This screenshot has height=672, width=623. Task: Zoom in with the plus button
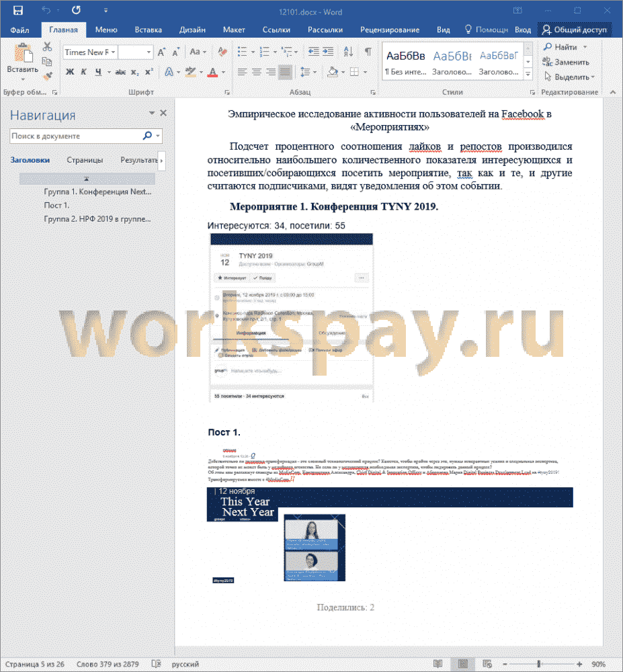[x=579, y=664]
